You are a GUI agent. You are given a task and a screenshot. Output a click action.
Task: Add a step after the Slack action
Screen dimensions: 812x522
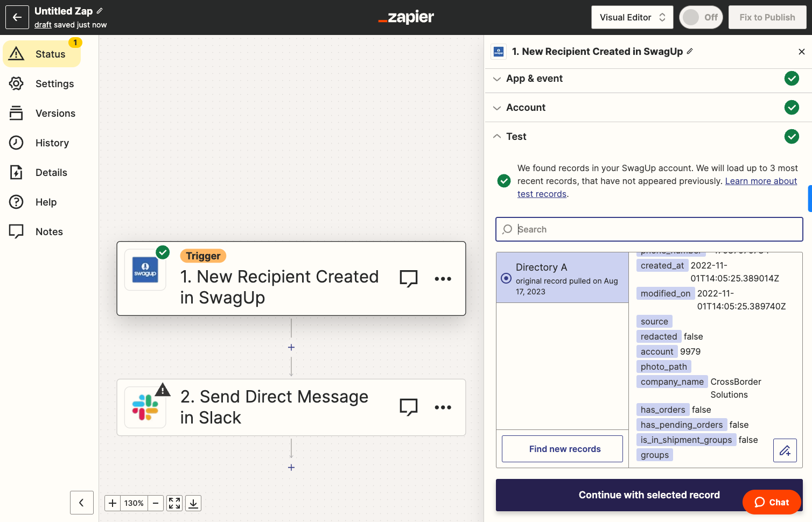tap(291, 468)
